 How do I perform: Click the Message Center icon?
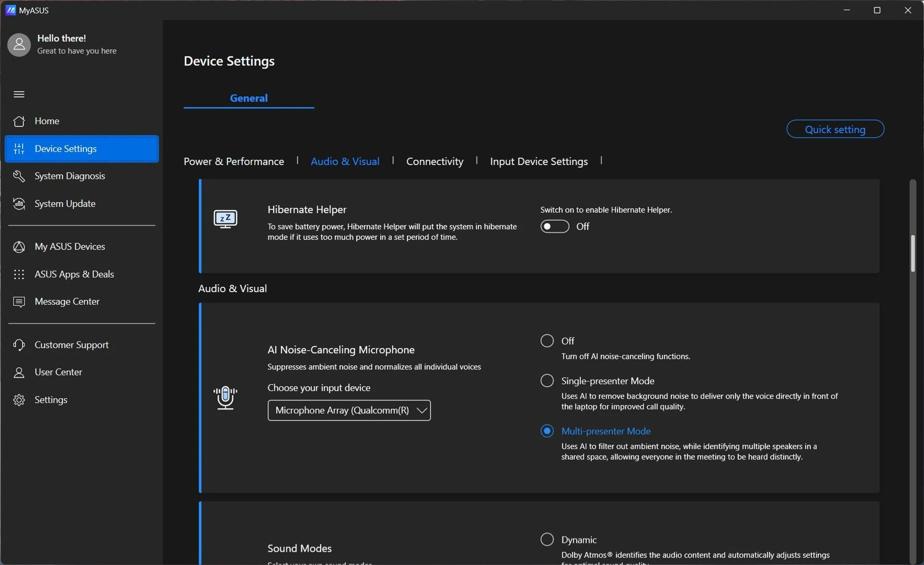click(x=19, y=302)
